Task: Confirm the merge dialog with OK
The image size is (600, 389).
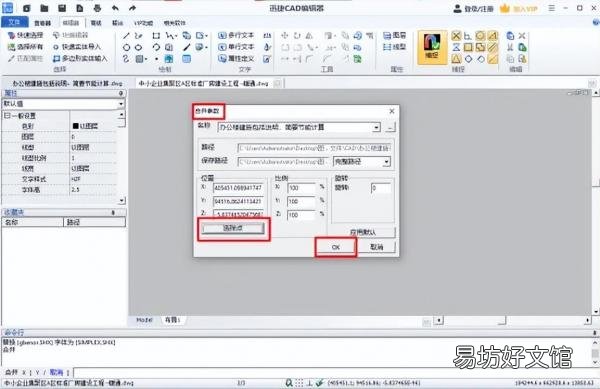Action: click(x=336, y=247)
